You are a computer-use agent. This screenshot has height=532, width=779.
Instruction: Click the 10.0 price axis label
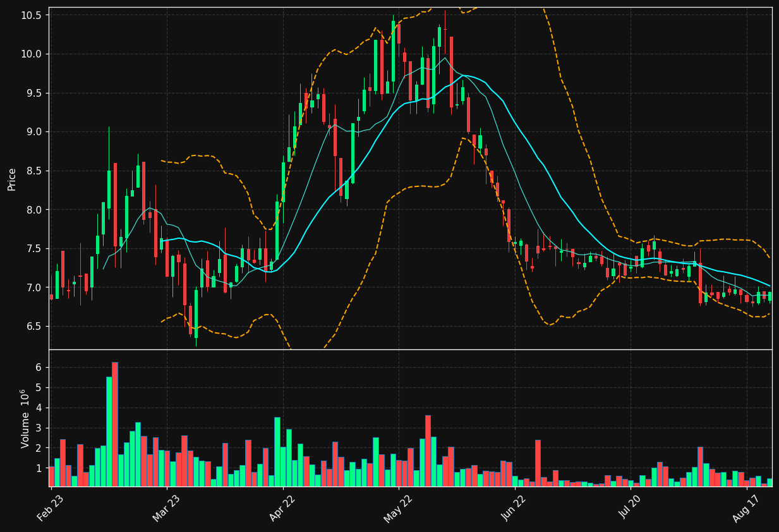pos(31,54)
